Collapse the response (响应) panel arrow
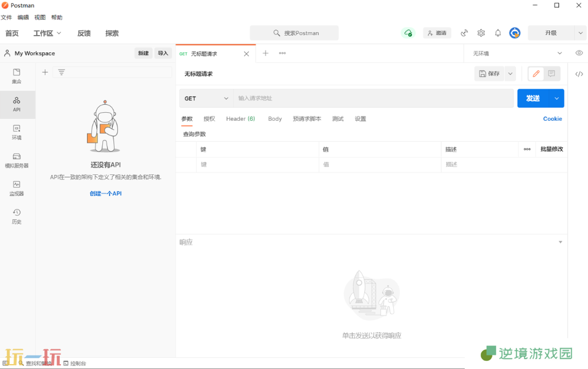588x369 pixels. click(560, 242)
